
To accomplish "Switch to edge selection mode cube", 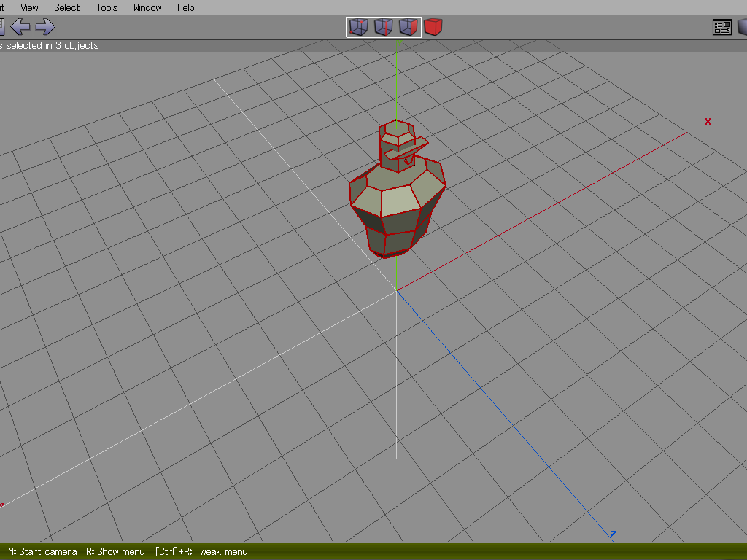I will pyautogui.click(x=384, y=27).
